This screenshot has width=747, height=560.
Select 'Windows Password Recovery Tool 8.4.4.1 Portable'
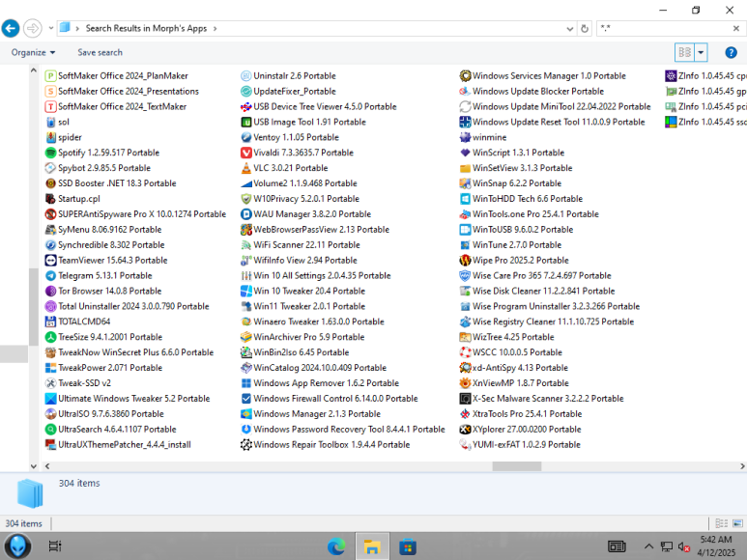click(x=349, y=429)
